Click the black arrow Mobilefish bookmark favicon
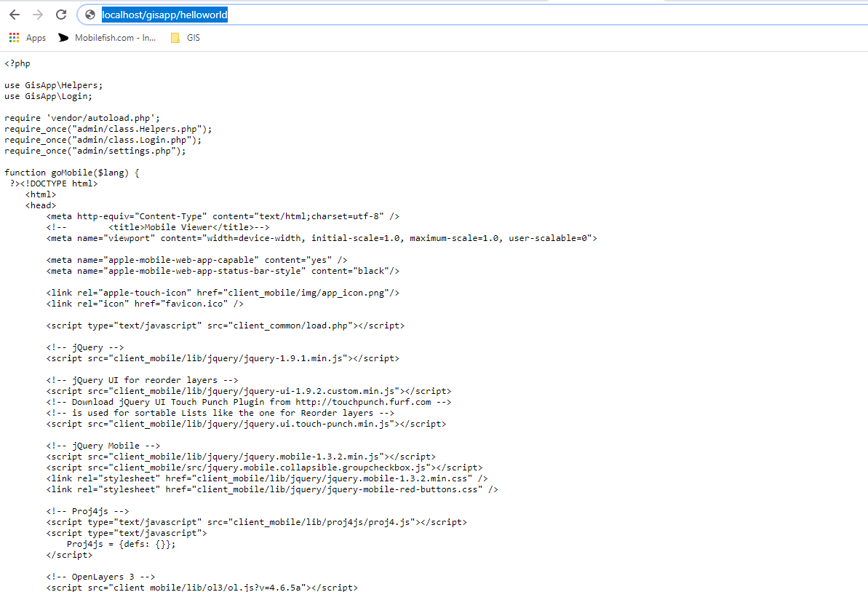 [63, 37]
